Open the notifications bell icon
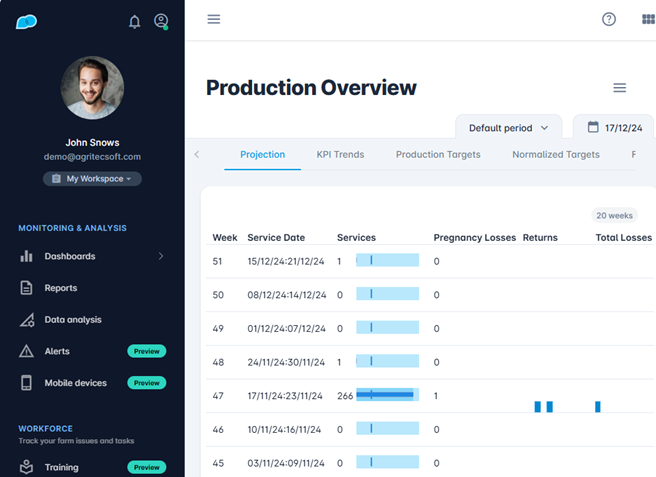Image resolution: width=656 pixels, height=477 pixels. coord(135,21)
